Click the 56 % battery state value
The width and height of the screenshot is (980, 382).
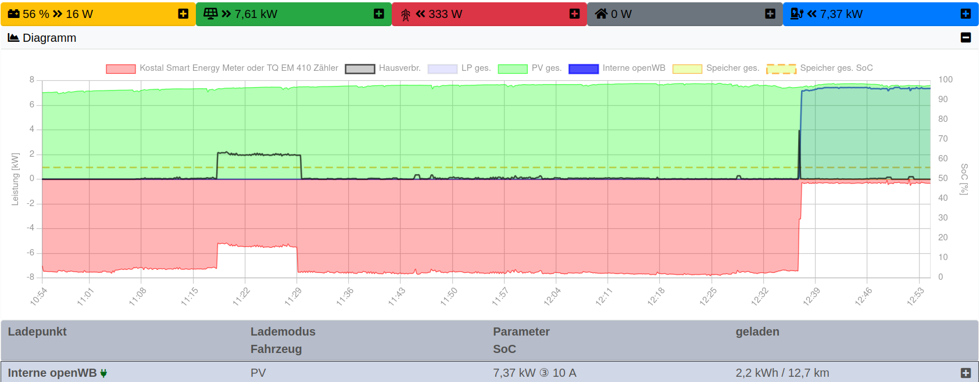(x=36, y=14)
